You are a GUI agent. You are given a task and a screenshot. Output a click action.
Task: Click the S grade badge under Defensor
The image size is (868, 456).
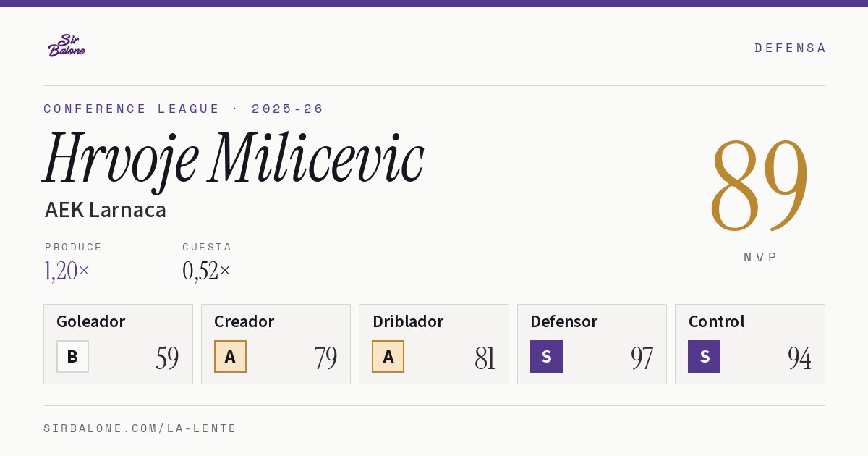(x=546, y=356)
